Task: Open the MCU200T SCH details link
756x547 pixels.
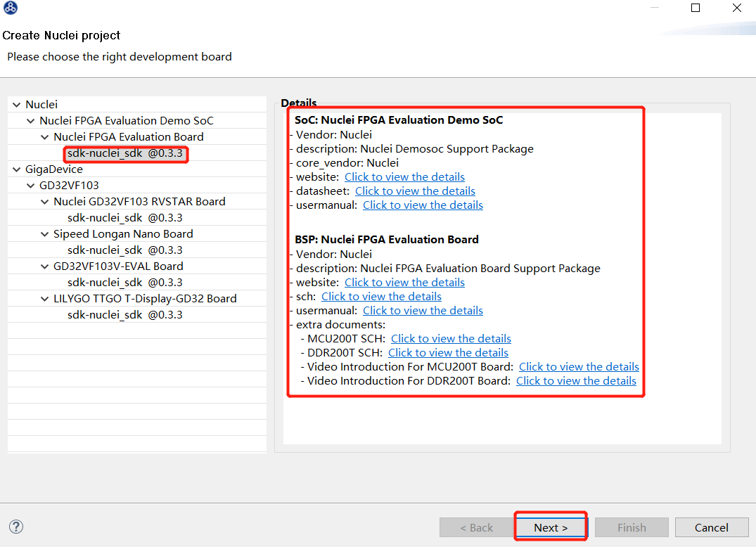Action: coord(451,339)
